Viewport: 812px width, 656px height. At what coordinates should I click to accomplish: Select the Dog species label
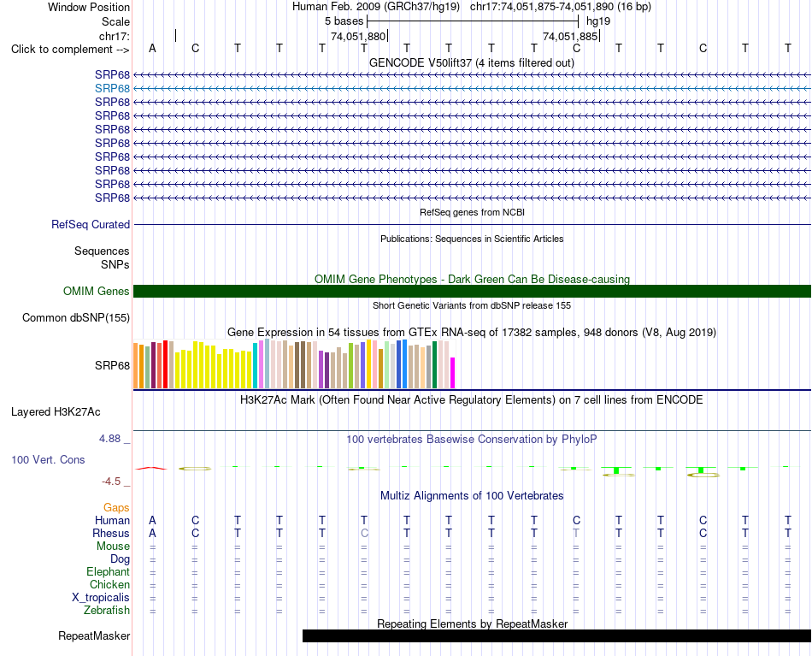120,559
